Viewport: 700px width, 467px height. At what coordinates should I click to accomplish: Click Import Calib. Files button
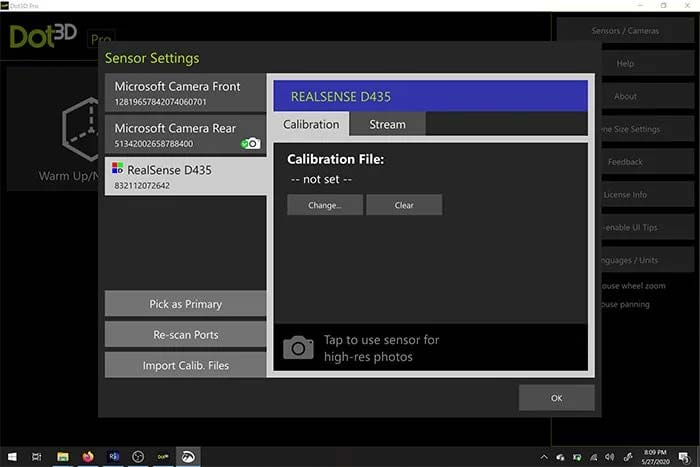pyautogui.click(x=185, y=365)
